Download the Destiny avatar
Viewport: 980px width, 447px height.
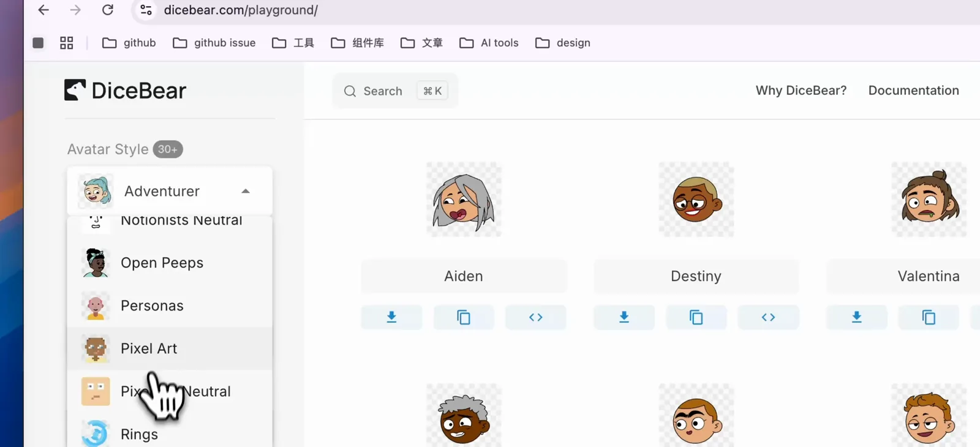624,317
